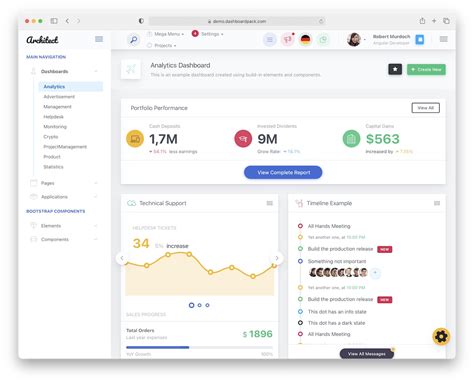Open Technical Support card menu icon
The height and width of the screenshot is (383, 474).
pyautogui.click(x=270, y=203)
